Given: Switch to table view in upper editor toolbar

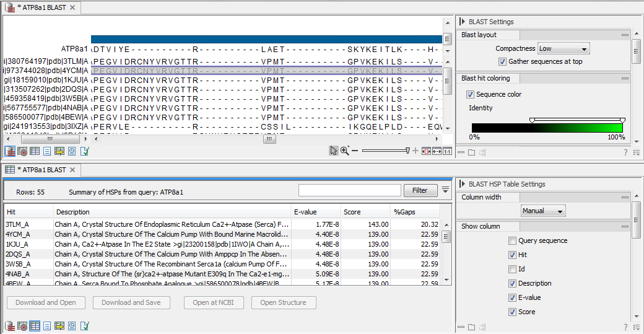Looking at the screenshot, I should 34,151.
